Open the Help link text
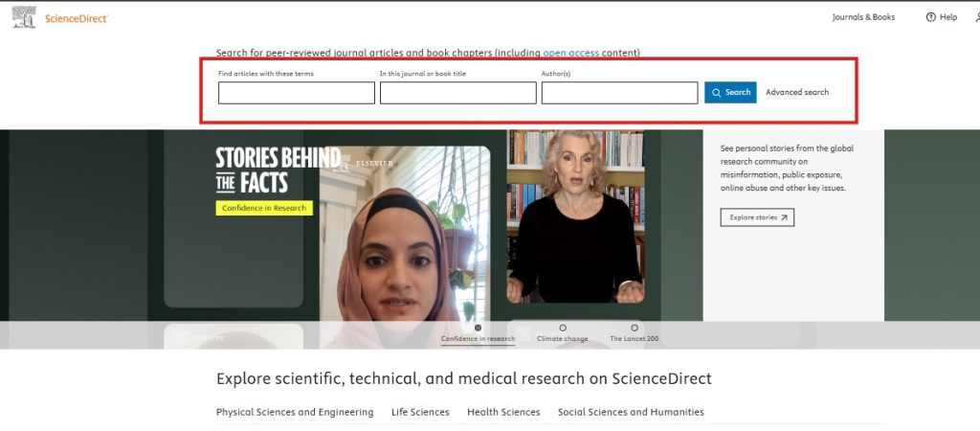This screenshot has width=980, height=431. point(948,17)
